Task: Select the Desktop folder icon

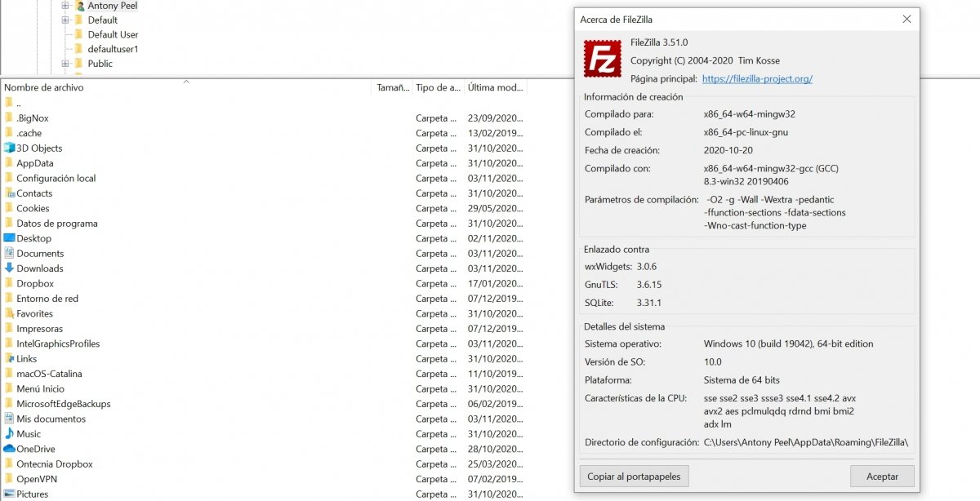Action: [x=9, y=238]
